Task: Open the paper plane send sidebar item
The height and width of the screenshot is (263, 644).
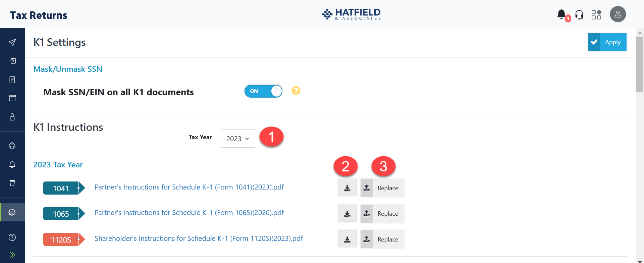Action: pos(12,42)
